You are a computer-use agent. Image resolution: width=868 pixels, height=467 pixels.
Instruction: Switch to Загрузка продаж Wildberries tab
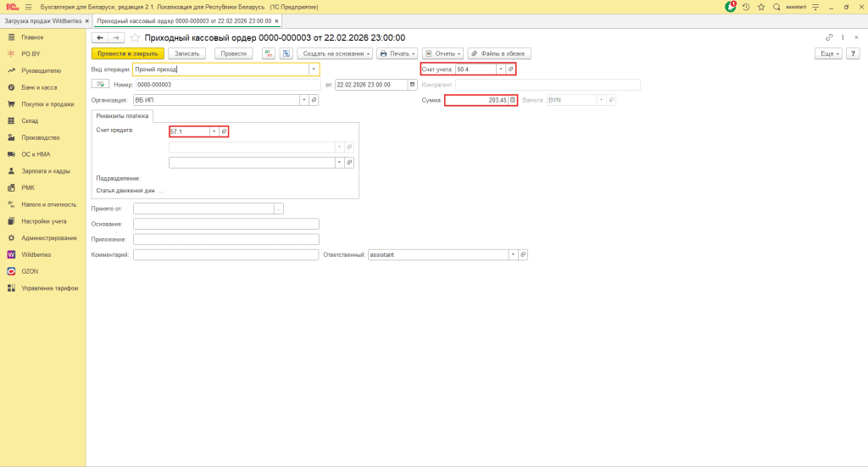(42, 19)
